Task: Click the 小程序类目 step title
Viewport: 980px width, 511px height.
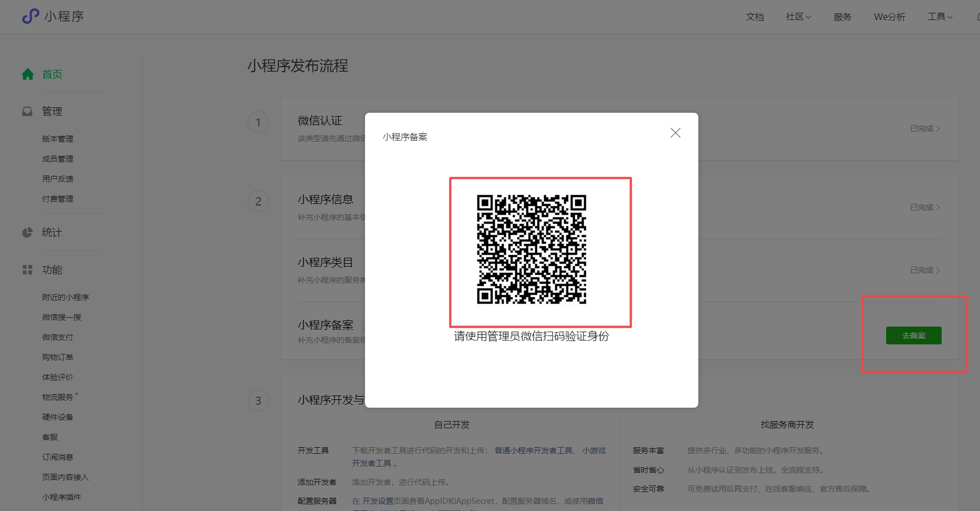Action: click(326, 262)
